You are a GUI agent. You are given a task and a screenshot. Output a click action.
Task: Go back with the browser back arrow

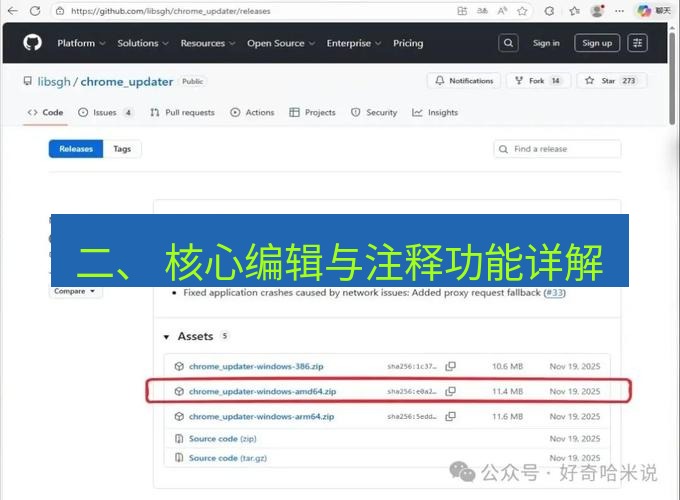point(13,11)
